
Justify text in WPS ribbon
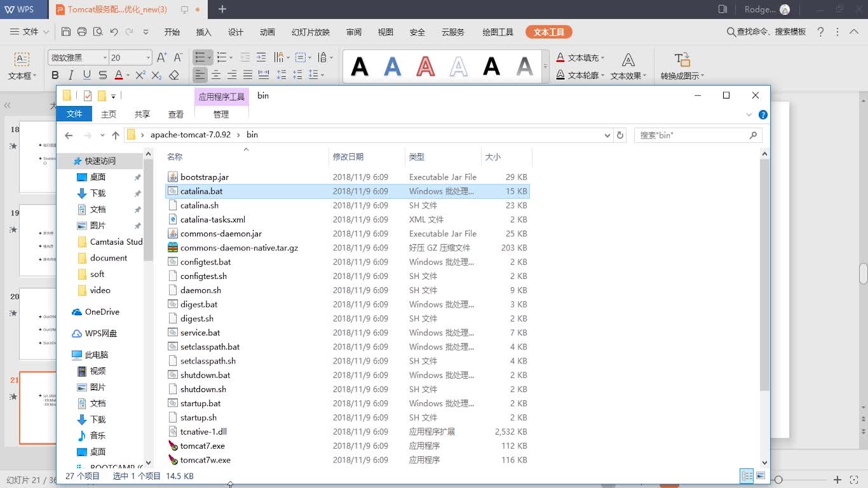[248, 75]
